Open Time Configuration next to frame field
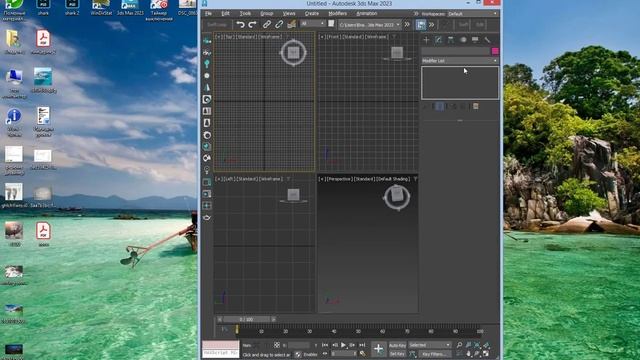 [362, 354]
